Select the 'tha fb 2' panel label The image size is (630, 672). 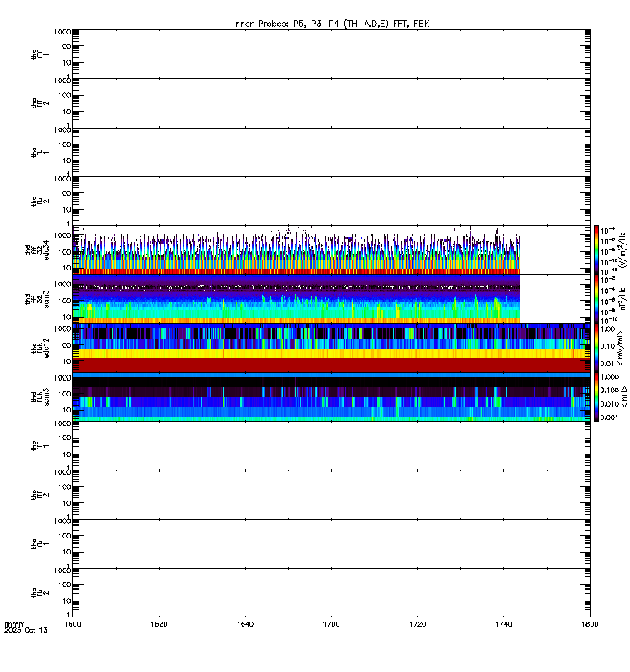39,202
